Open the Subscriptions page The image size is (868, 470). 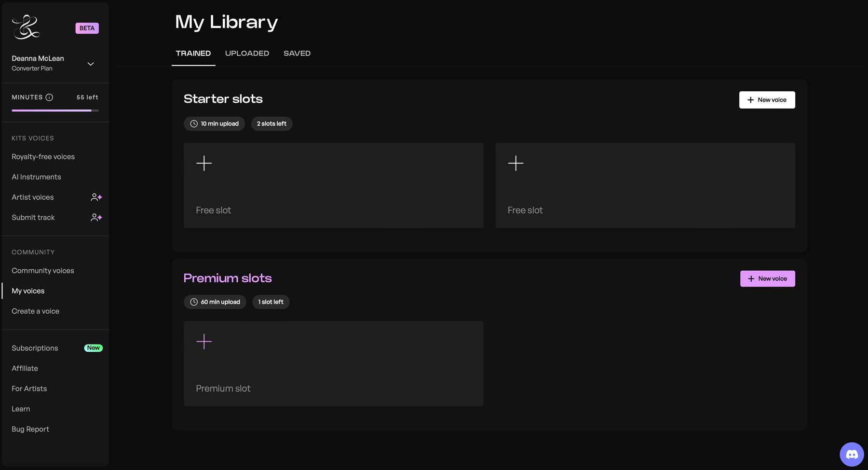tap(35, 347)
